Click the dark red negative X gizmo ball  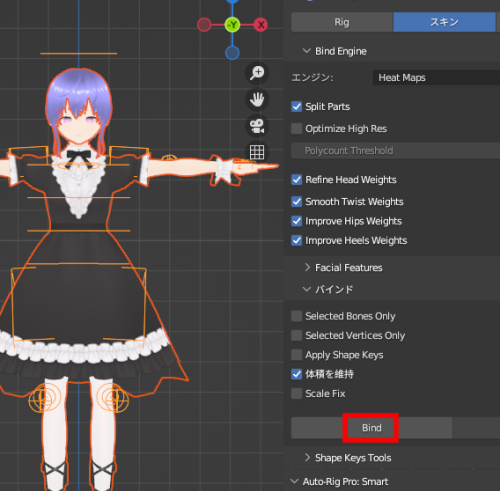click(x=204, y=25)
